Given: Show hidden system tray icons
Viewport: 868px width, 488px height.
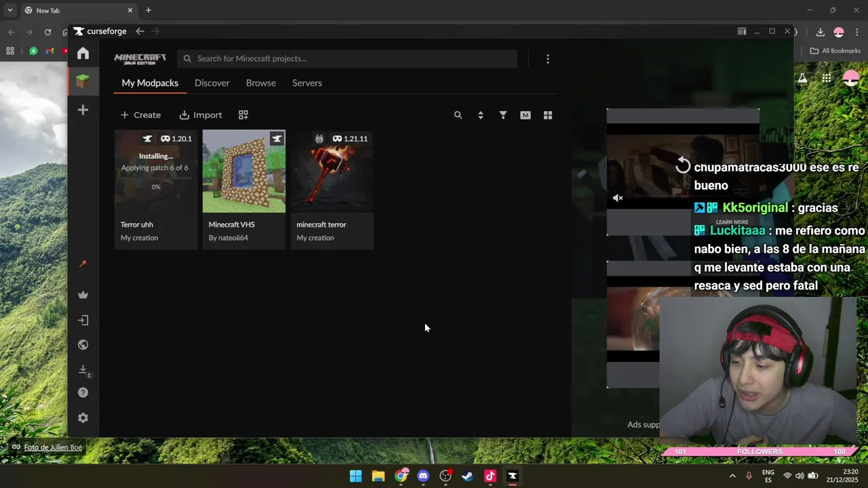Looking at the screenshot, I should pos(732,476).
